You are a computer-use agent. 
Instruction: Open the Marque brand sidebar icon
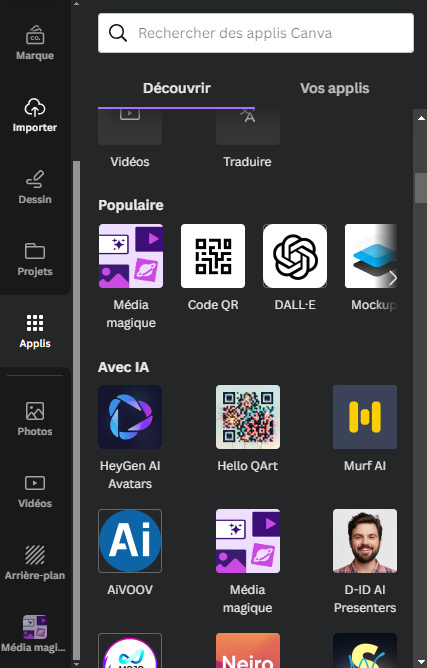(35, 43)
